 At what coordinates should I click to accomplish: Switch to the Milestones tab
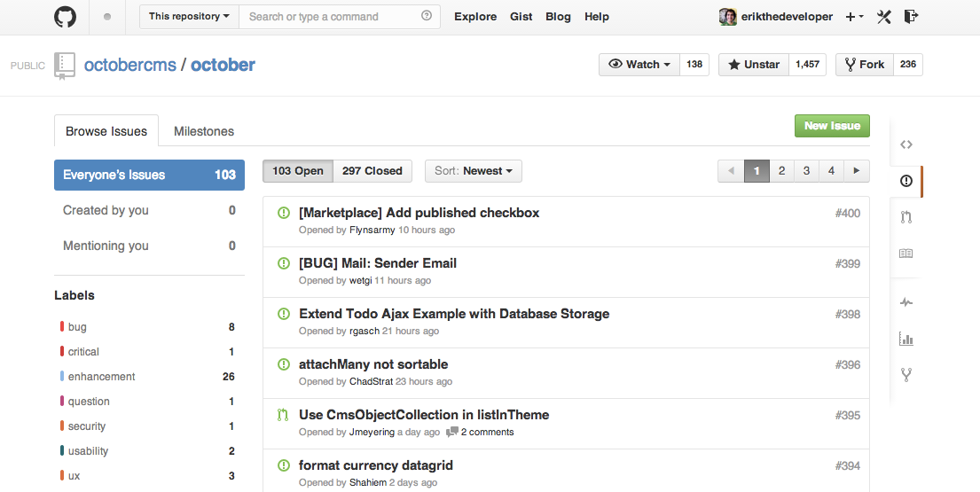[x=204, y=131]
